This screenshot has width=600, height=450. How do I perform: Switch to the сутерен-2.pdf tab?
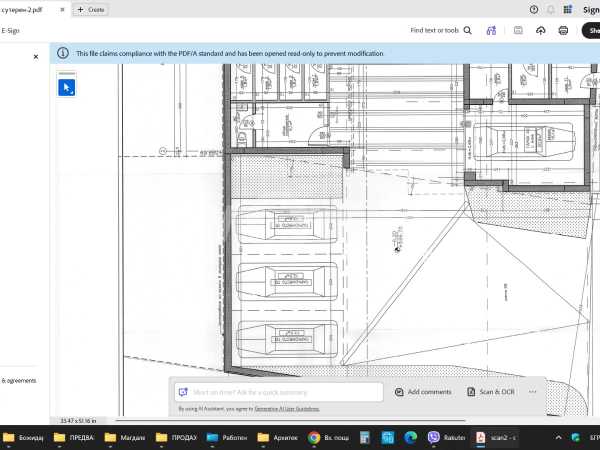[x=22, y=9]
